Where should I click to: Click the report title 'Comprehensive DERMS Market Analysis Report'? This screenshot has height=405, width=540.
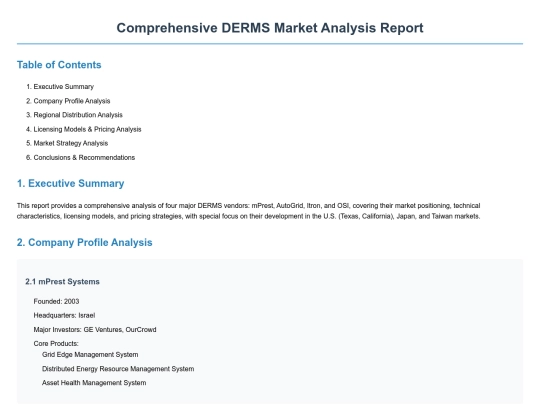(x=270, y=28)
